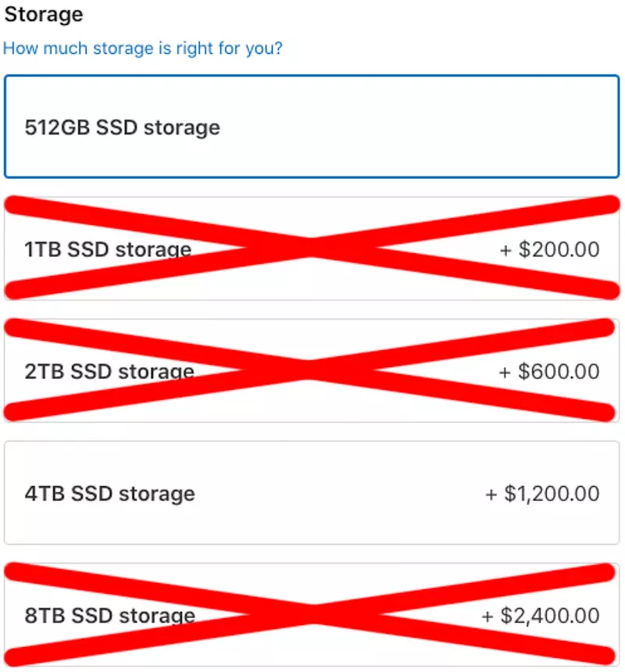Open the 'How much storage is right for you?' link
625x672 pixels.
click(143, 48)
